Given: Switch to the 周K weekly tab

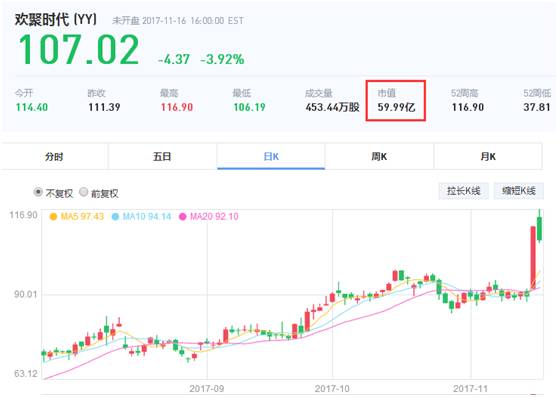Looking at the screenshot, I should pyautogui.click(x=379, y=157).
